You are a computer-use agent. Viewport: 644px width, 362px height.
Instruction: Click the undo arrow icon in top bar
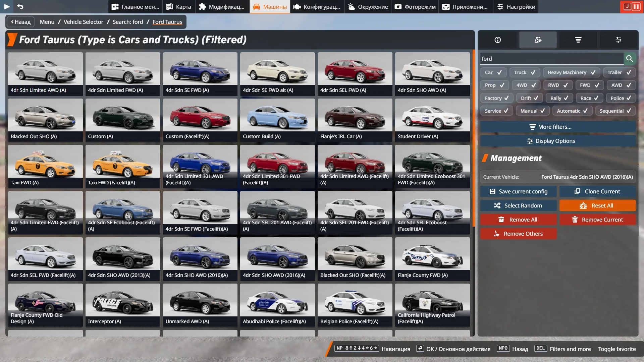20,6
